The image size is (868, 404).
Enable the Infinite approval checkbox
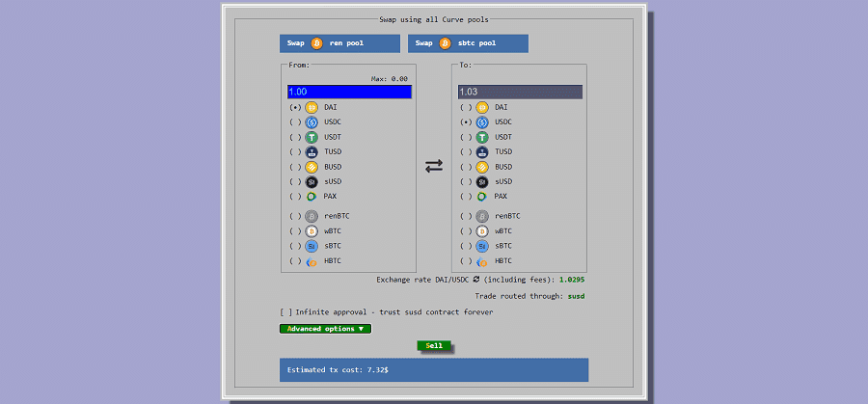click(285, 311)
